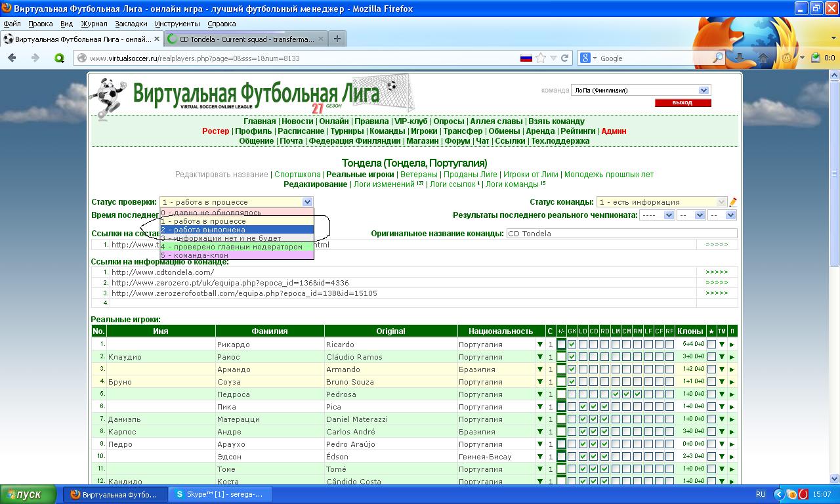840x504 pixels.
Task: Open the Инструменты menu
Action: 177,24
